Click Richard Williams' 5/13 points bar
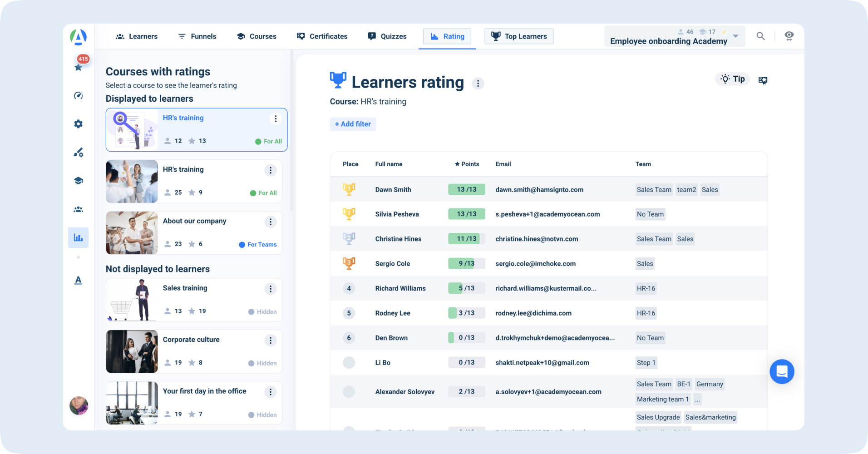Screen dimensions: 868x454 [x=467, y=288]
